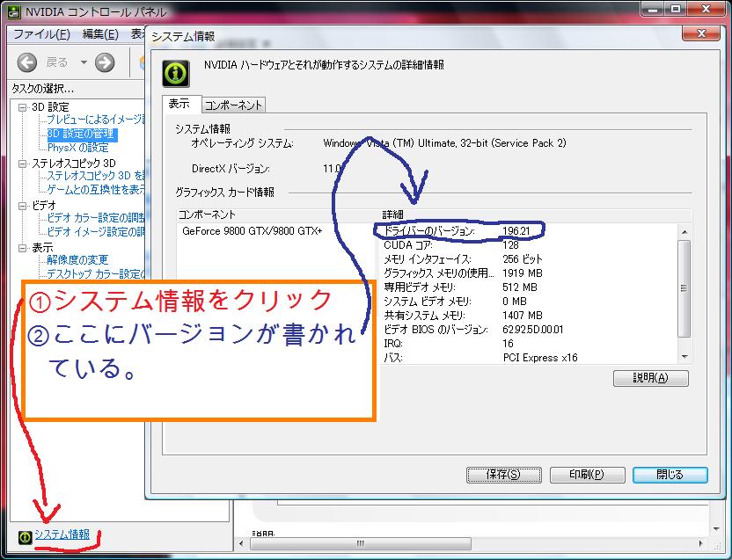The height and width of the screenshot is (560, 732).
Task: Open the 編集(E) menu
Action: click(x=100, y=34)
